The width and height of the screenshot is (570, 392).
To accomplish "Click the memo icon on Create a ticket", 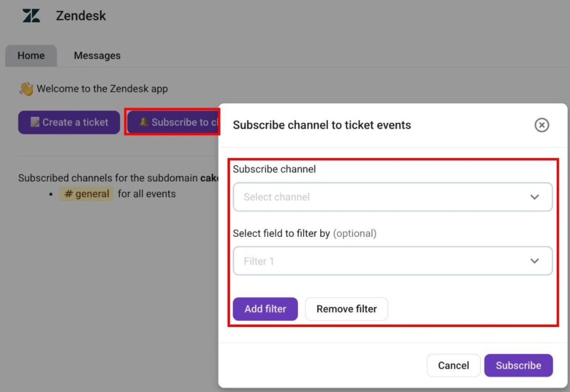I will pos(35,122).
